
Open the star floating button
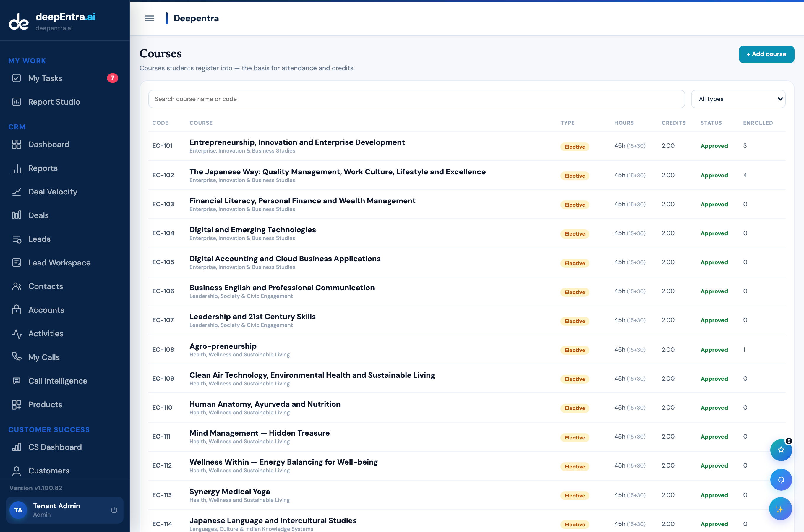pos(781,450)
